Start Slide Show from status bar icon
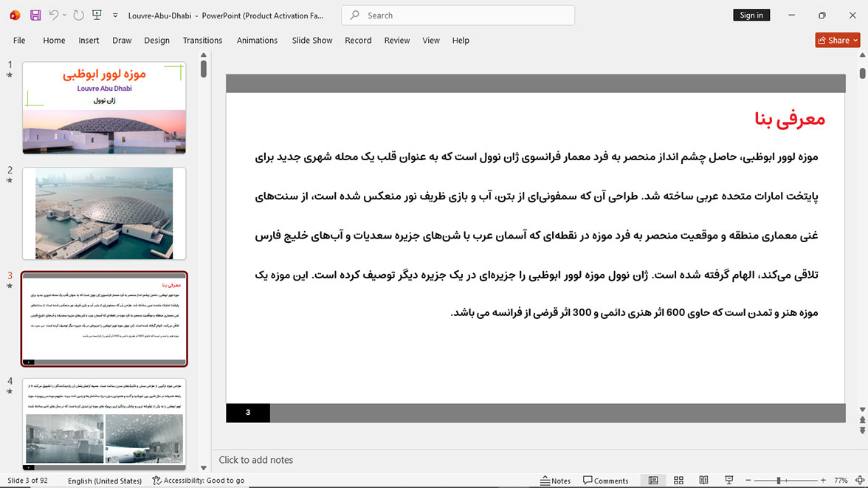The width and height of the screenshot is (868, 488). click(729, 480)
